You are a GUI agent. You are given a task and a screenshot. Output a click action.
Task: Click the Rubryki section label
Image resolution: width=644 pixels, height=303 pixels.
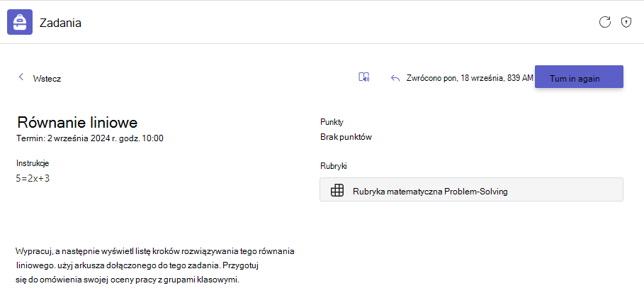334,166
